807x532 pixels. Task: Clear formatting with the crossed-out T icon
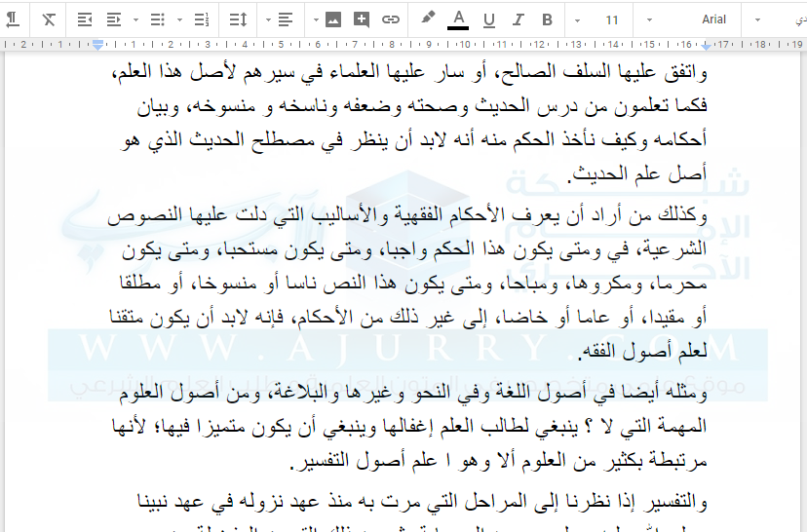tap(49, 19)
